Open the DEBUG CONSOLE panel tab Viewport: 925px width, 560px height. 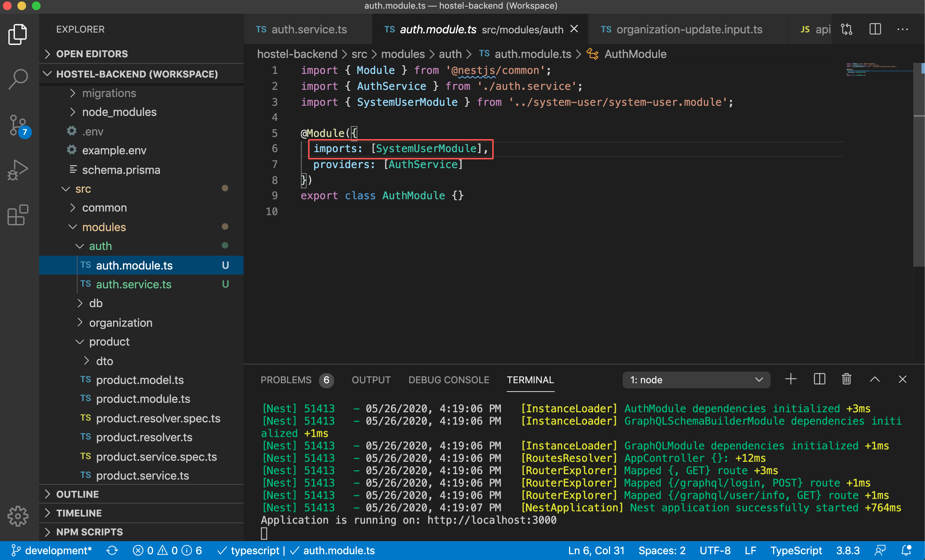(449, 380)
